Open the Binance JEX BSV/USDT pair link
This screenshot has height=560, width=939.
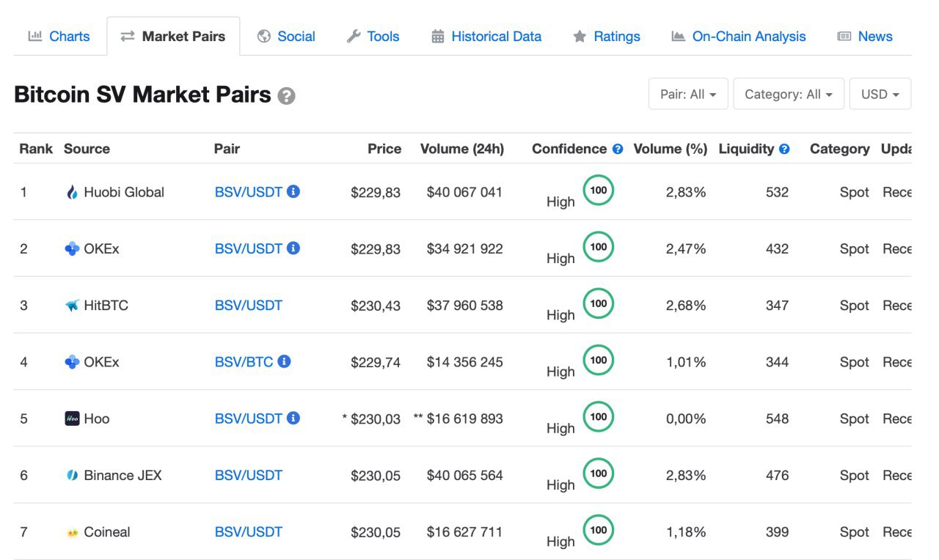pyautogui.click(x=249, y=475)
